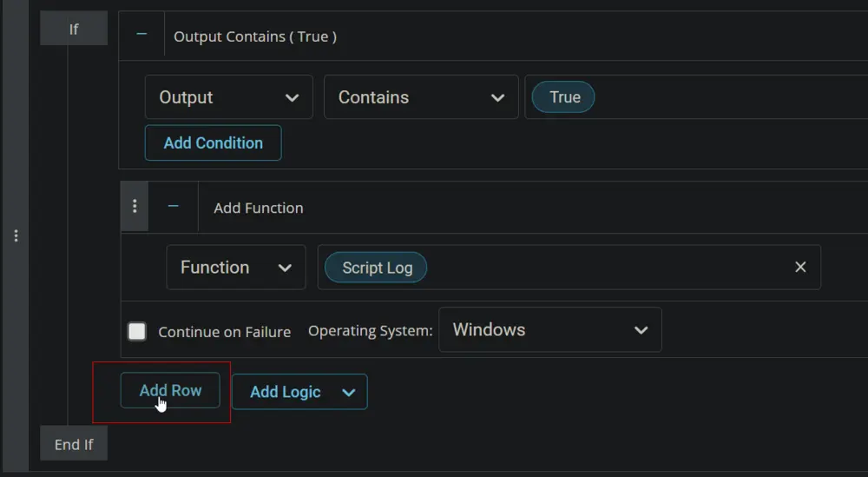
Task: Clear the Script Log function field
Action: coord(800,267)
